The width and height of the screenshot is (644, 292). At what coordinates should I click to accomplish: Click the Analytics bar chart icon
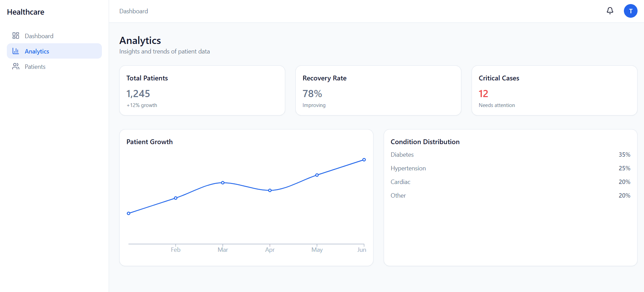pos(16,51)
